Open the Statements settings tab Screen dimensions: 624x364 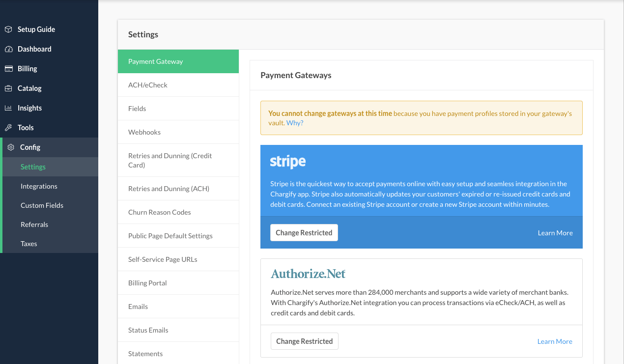178,354
